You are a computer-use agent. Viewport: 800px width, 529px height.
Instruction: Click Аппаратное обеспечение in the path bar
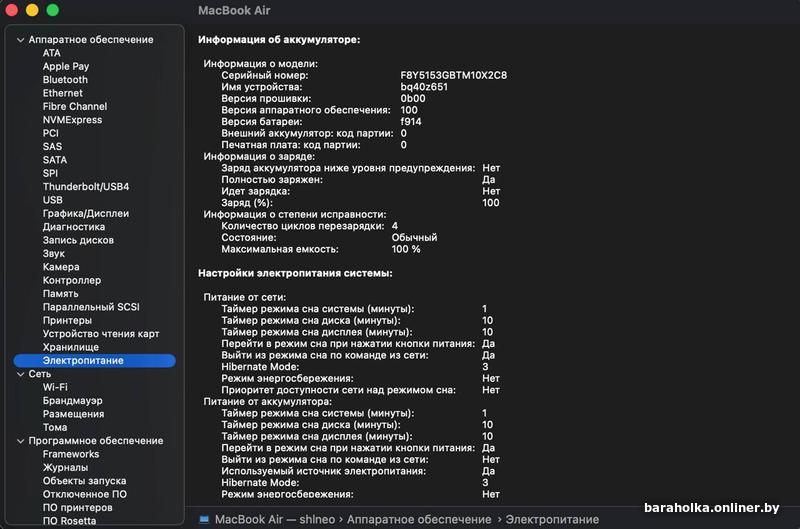tap(418, 519)
